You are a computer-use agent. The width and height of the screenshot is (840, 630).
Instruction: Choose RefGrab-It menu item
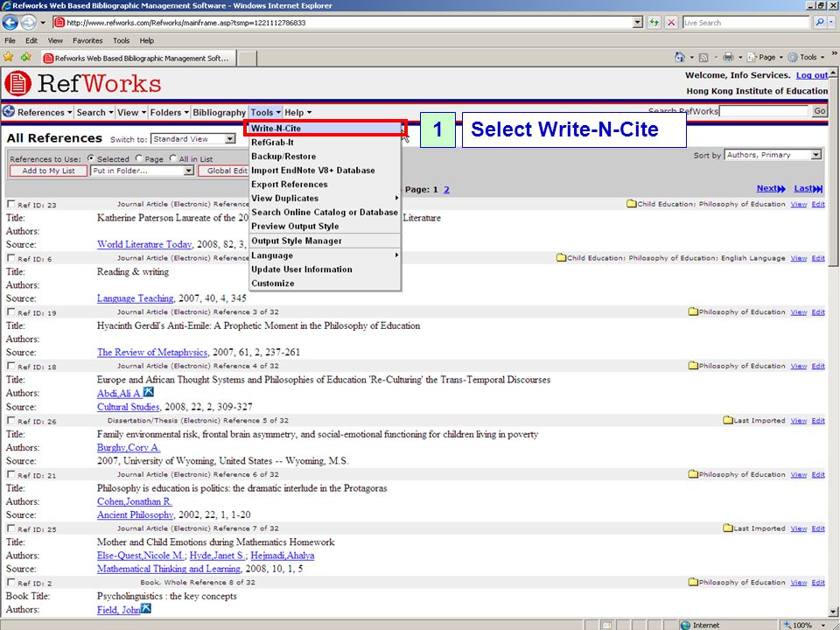pyautogui.click(x=325, y=143)
